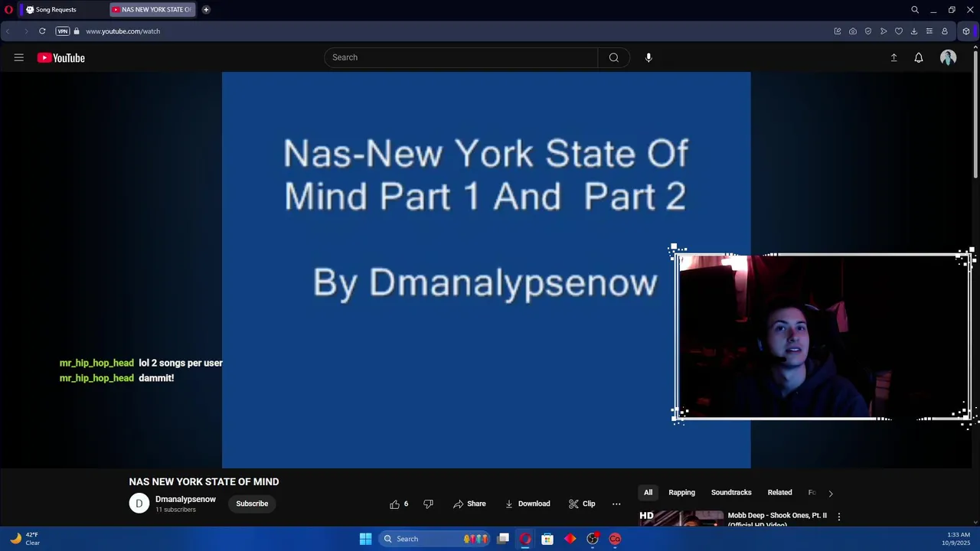Open the YouTube account avatar menu
Screen dimensions: 980x551
[948, 57]
